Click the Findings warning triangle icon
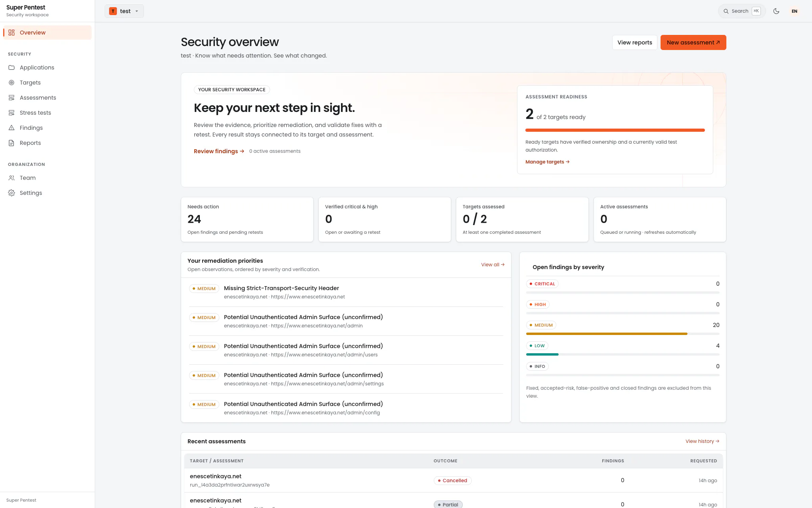Viewport: 812px width, 508px height. pos(11,128)
